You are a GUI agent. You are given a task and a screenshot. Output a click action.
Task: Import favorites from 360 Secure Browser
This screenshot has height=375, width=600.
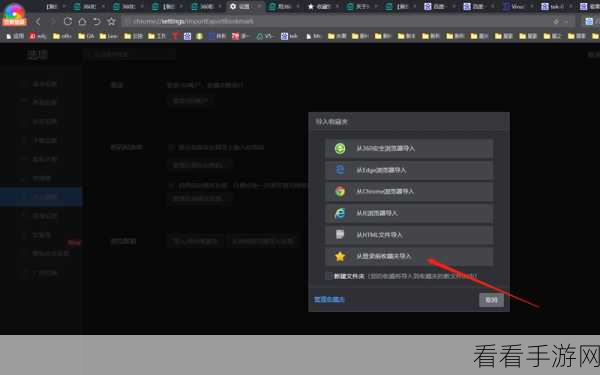pos(409,148)
